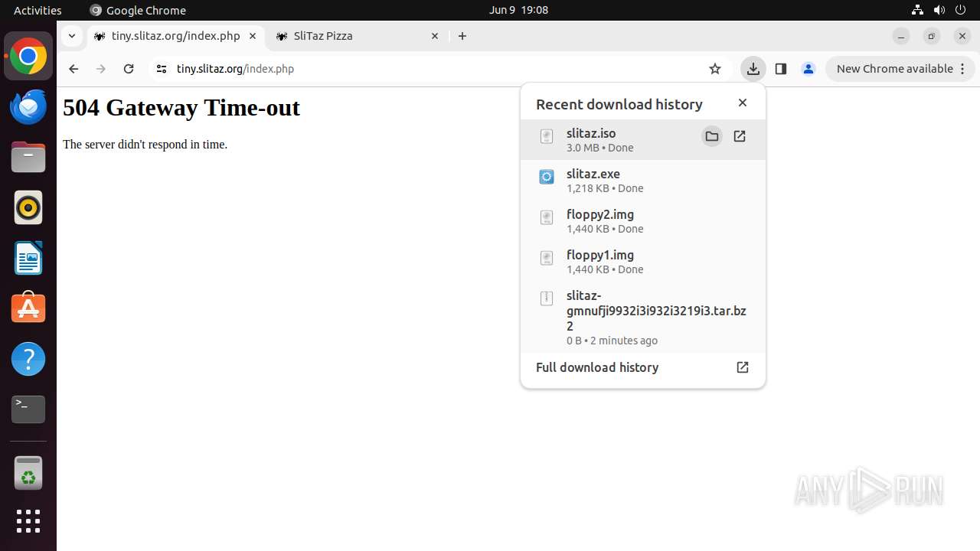The height and width of the screenshot is (551, 980).
Task: Bookmark this page with the star icon
Action: tap(715, 69)
